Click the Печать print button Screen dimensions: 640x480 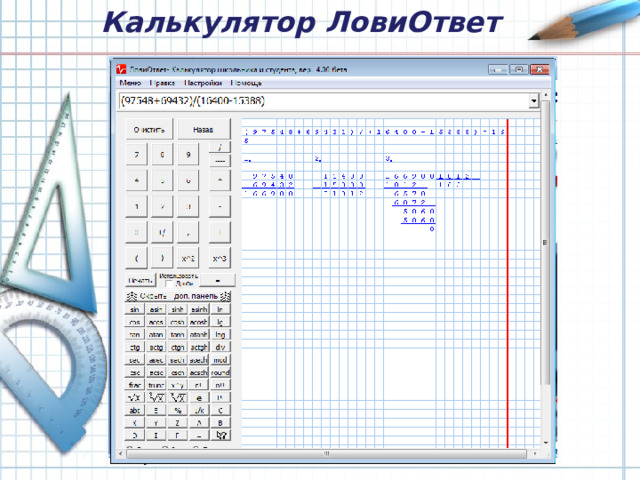click(140, 280)
